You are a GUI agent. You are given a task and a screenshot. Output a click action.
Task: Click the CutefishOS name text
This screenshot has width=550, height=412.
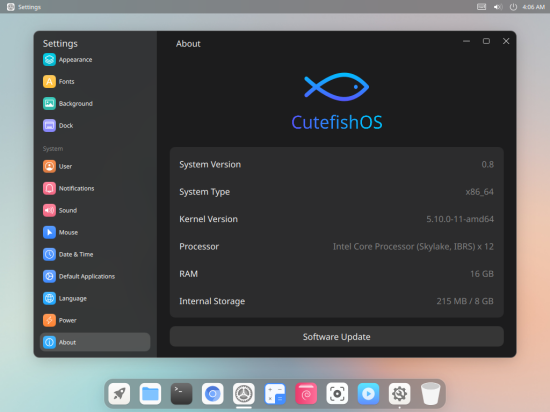coord(337,122)
